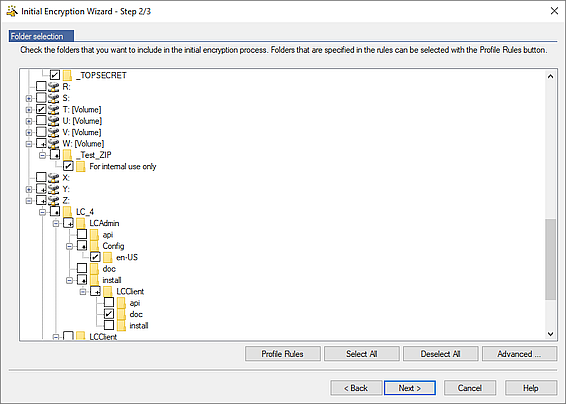566x404 pixels.
Task: Expand the U: [Volume] node
Action: (x=29, y=121)
